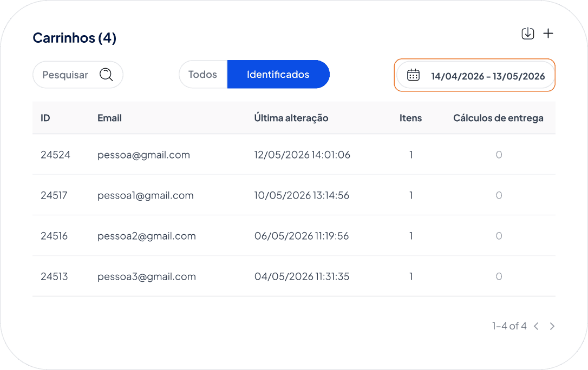Sort by ID column header
588x370 pixels.
coord(45,118)
